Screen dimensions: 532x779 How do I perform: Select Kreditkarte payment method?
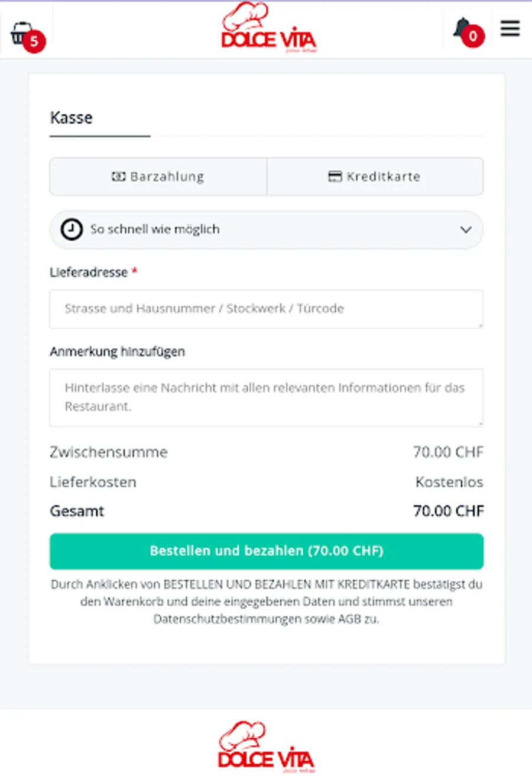[375, 176]
